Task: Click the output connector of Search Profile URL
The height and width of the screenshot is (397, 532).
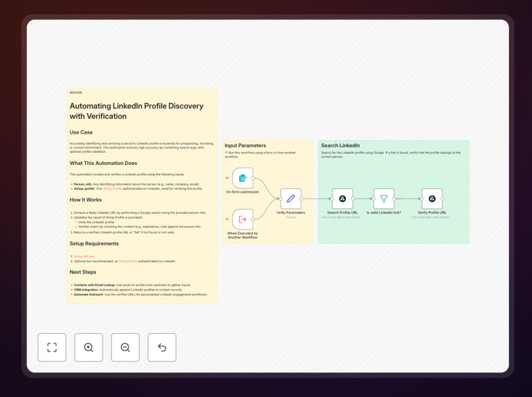Action: click(353, 199)
